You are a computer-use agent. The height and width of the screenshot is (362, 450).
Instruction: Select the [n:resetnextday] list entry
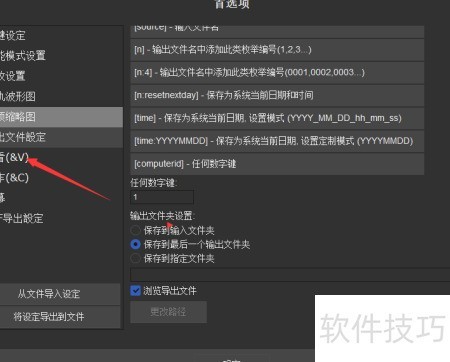coord(277,95)
